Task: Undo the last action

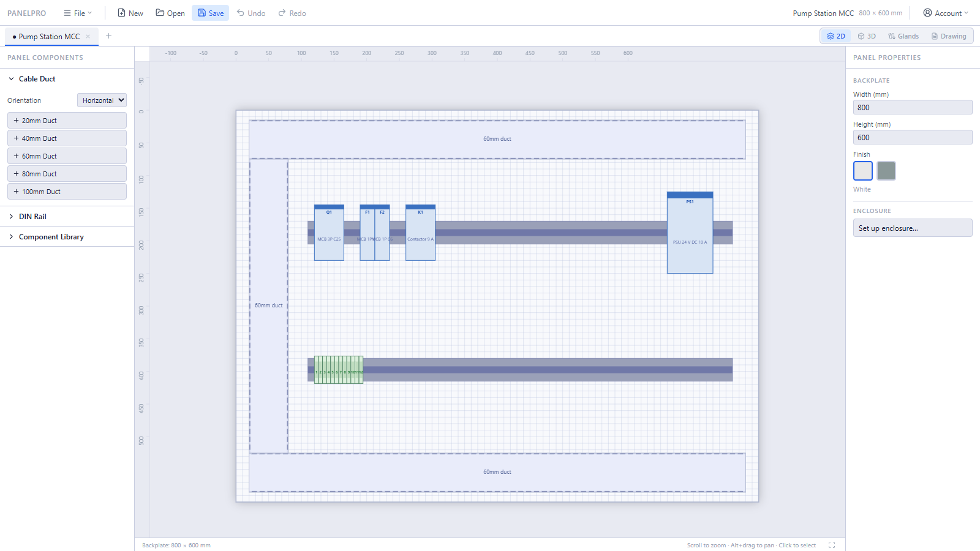Action: click(x=251, y=13)
